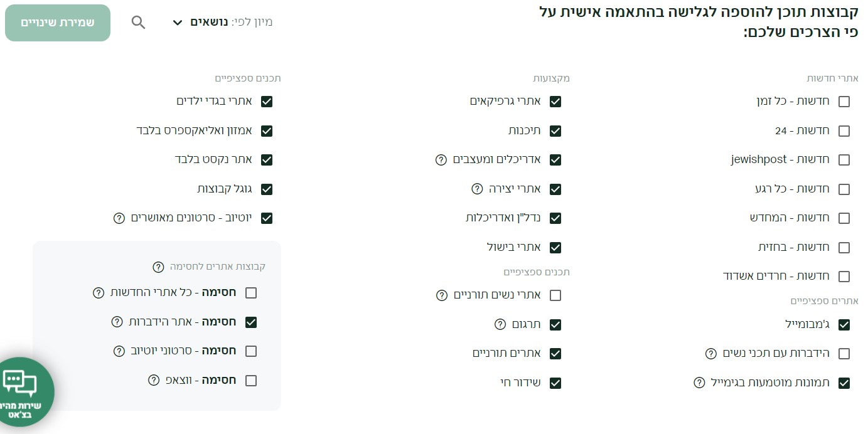Uncheck the ג'מבומייל checkbox

[844, 324]
